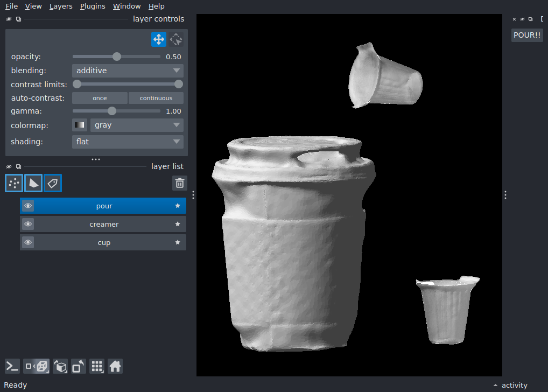Create a new points layer
The height and width of the screenshot is (392, 548).
point(14,183)
